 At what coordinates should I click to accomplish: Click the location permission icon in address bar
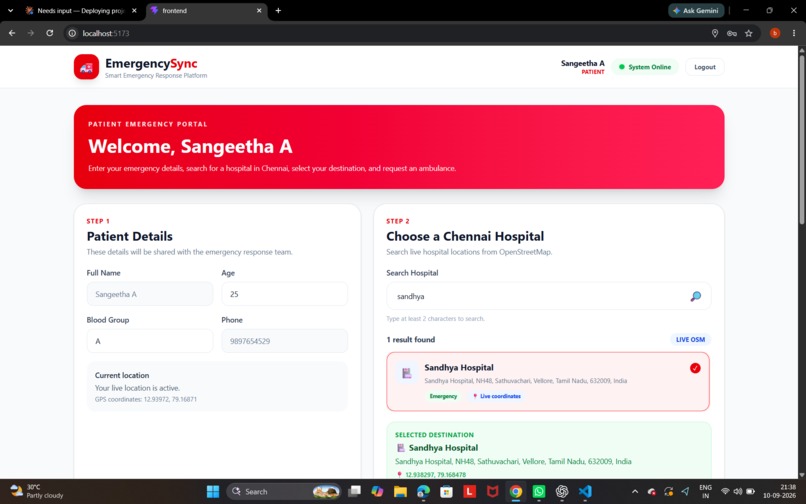[715, 33]
